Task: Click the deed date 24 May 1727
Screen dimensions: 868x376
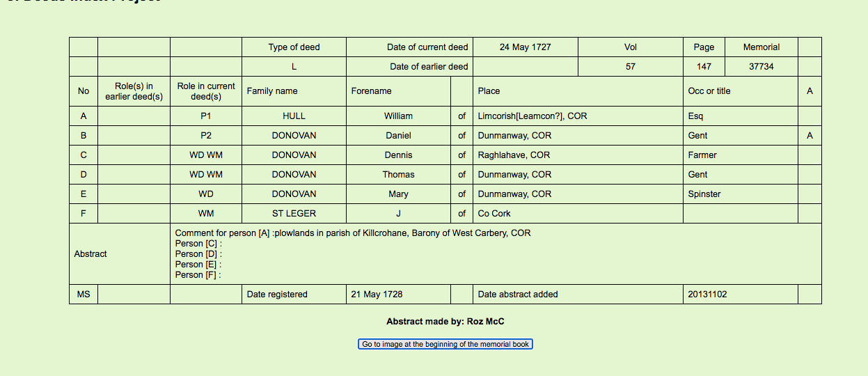Action: [525, 47]
